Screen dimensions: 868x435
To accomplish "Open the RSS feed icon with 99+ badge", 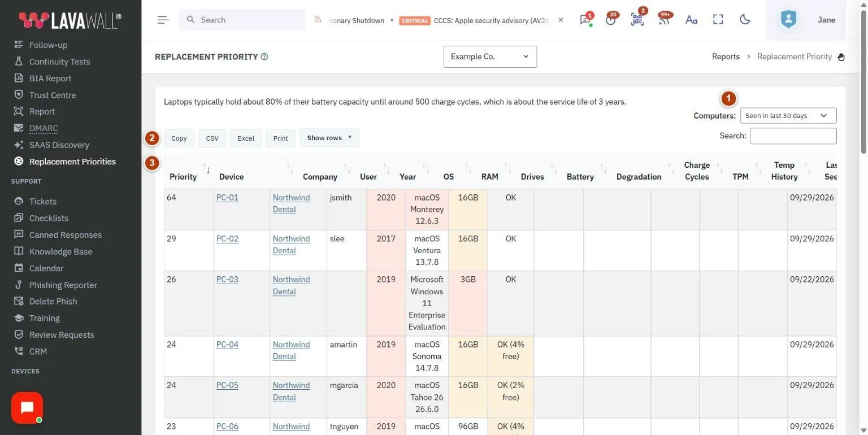I will pos(665,20).
